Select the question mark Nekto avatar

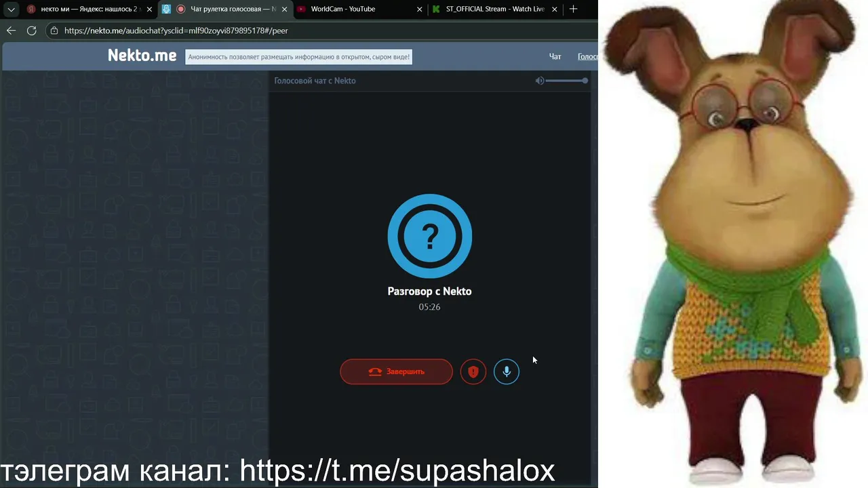pyautogui.click(x=429, y=236)
